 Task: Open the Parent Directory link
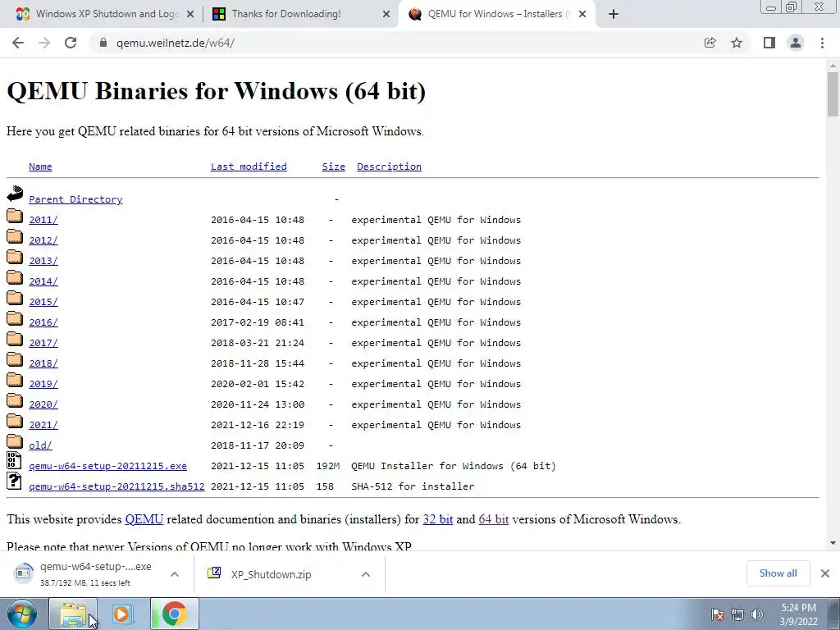tap(75, 199)
